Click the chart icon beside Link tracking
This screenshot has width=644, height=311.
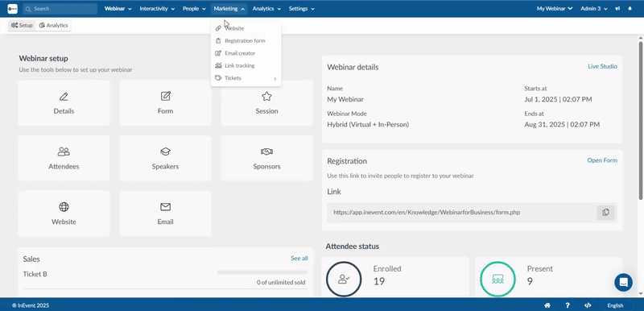[218, 65]
